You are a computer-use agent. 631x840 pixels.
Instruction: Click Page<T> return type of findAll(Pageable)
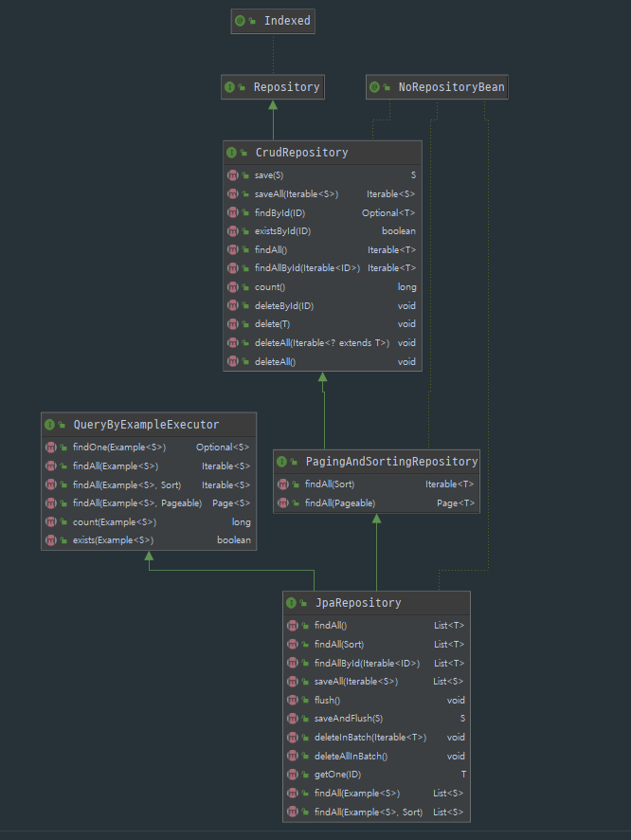click(456, 503)
